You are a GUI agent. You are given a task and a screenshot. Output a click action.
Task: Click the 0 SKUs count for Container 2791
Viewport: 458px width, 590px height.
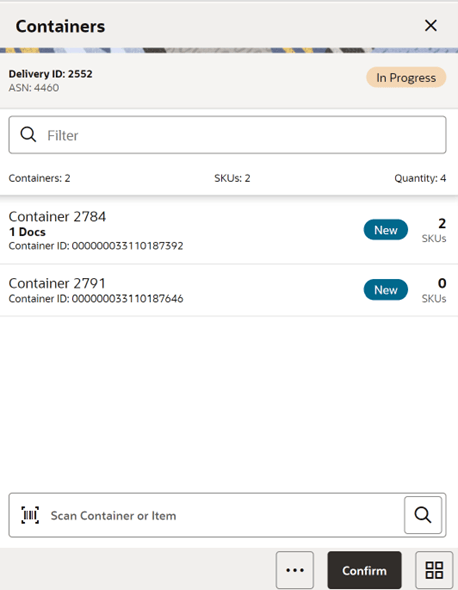[x=434, y=290]
